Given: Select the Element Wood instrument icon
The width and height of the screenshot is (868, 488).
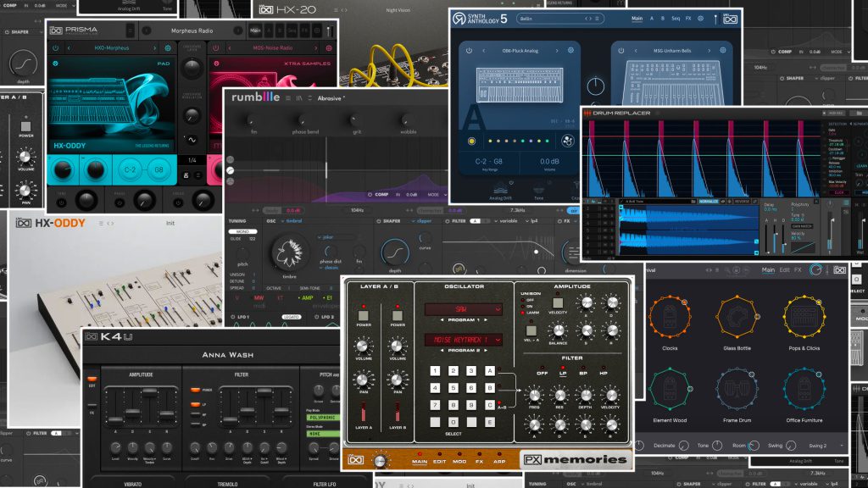Looking at the screenshot, I should point(670,389).
